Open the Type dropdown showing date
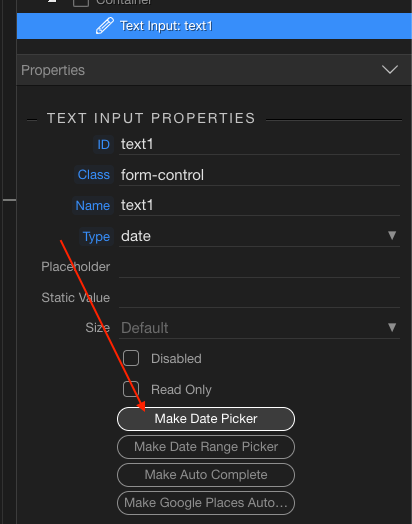The height and width of the screenshot is (524, 412). (259, 236)
